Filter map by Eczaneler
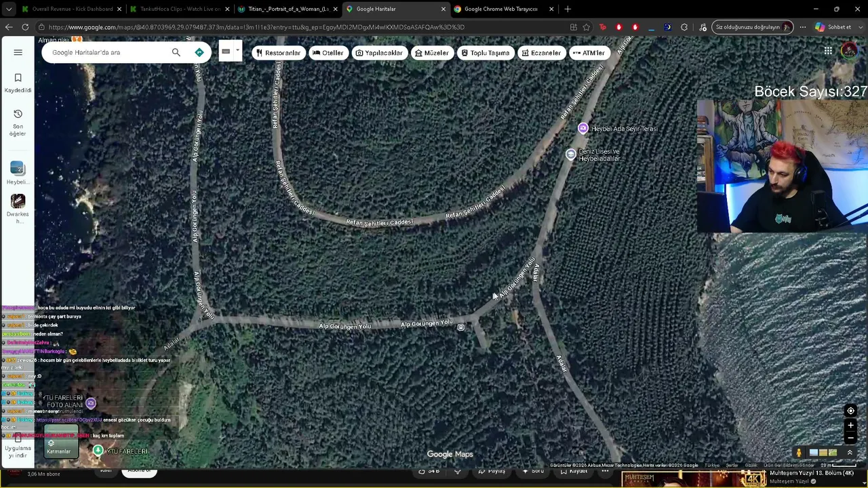 tap(541, 53)
